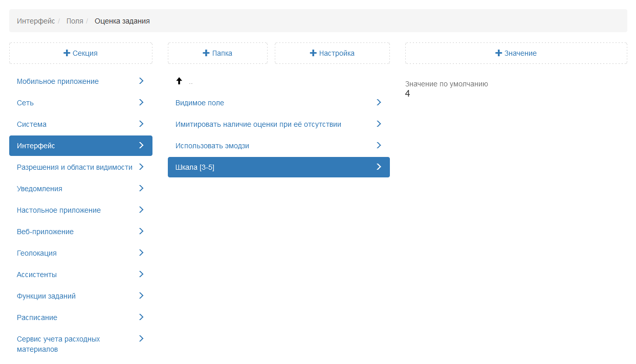Select the Уведомления section
This screenshot has height=364, width=636.
39,189
